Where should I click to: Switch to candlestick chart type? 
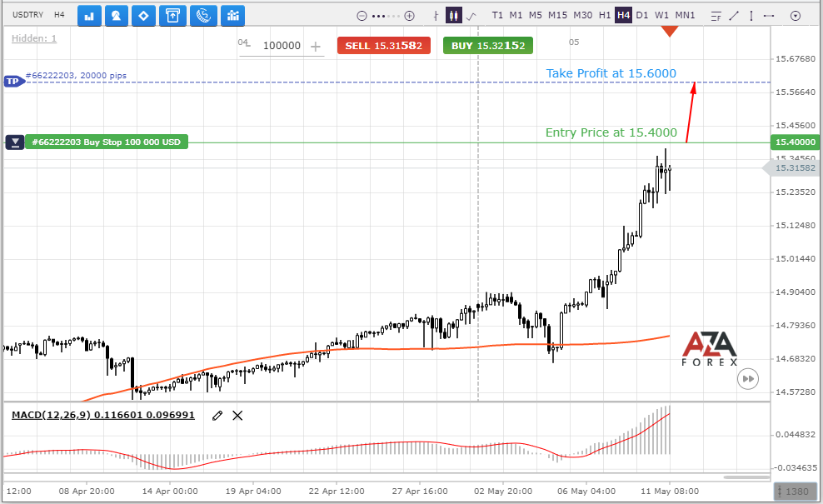point(453,16)
